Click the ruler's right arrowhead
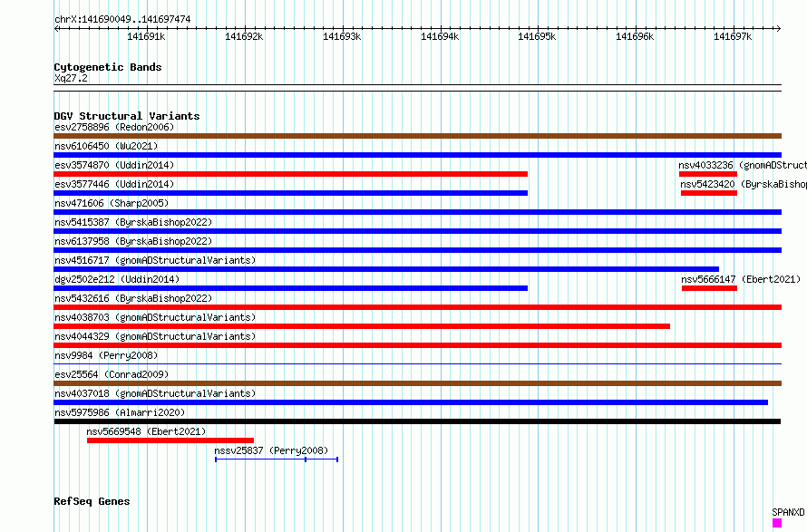 778,28
